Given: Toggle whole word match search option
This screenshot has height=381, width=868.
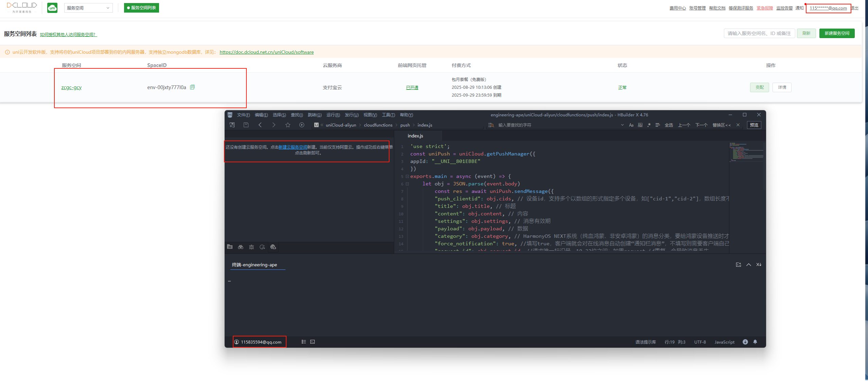Looking at the screenshot, I should coord(640,125).
